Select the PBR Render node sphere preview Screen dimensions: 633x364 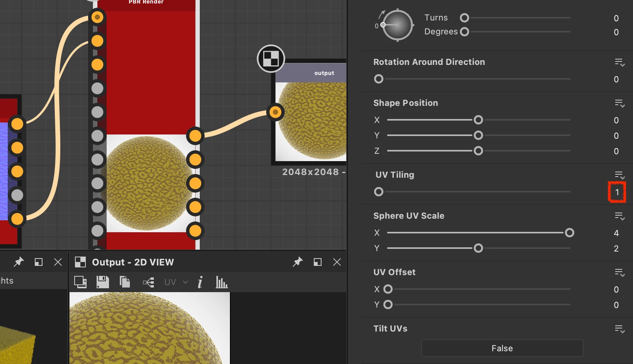pyautogui.click(x=147, y=184)
